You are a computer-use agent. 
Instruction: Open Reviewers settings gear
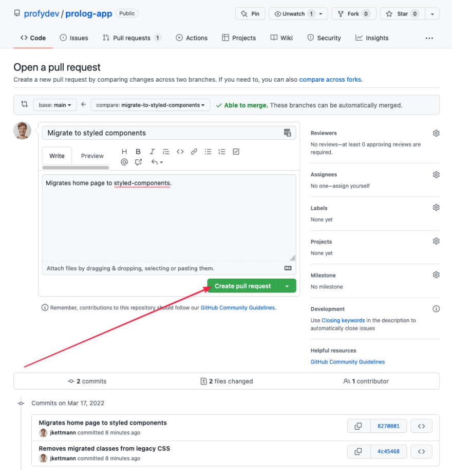click(436, 133)
